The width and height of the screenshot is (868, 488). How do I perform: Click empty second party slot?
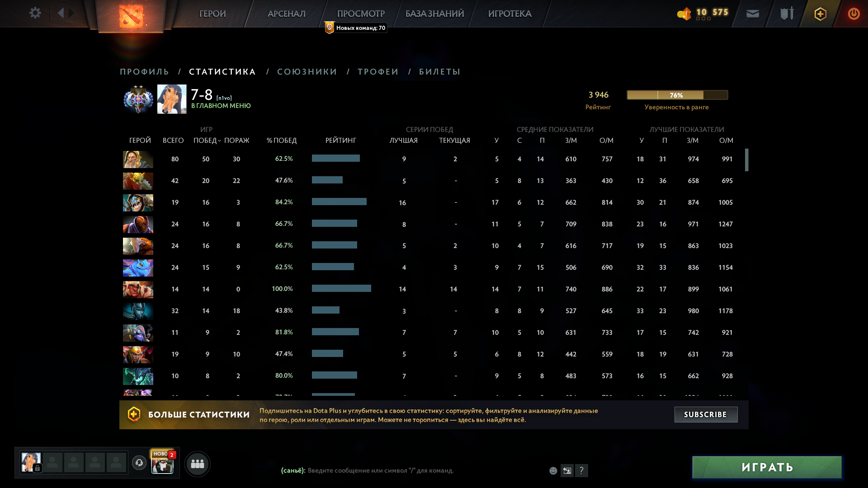(x=52, y=463)
